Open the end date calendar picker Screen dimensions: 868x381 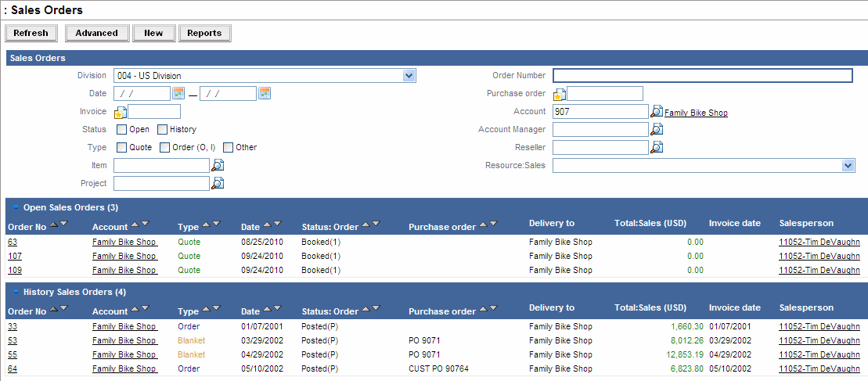(265, 94)
